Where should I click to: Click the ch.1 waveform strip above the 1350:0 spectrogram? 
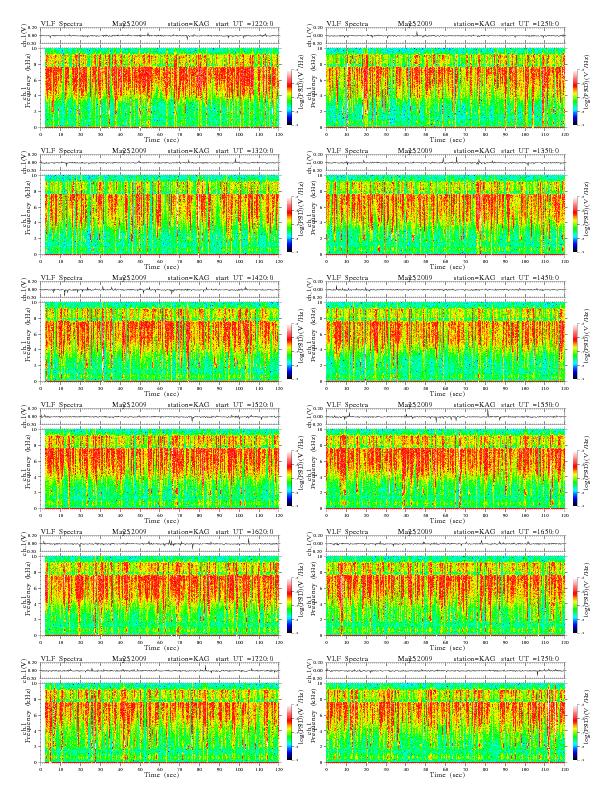(446, 163)
